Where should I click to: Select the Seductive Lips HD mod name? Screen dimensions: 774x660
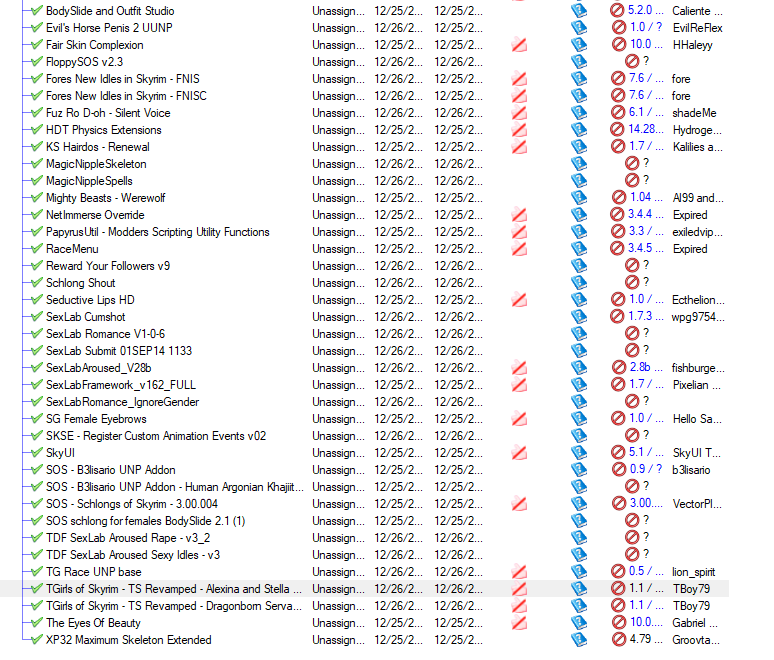[90, 300]
